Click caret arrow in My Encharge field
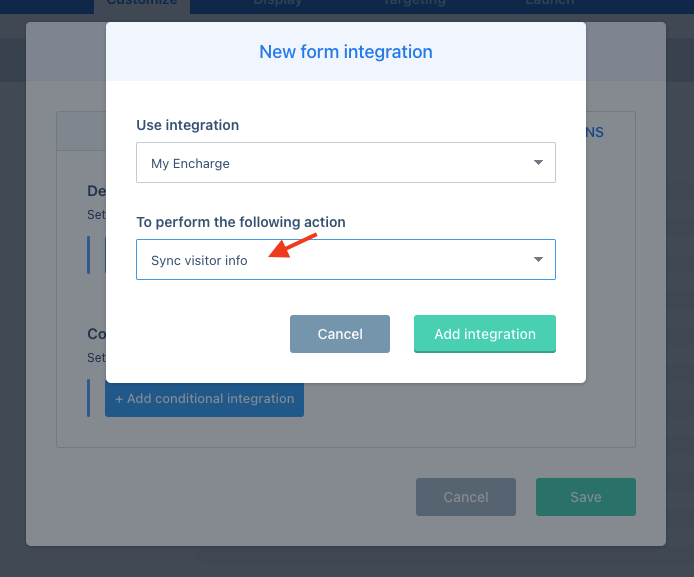 pos(538,162)
